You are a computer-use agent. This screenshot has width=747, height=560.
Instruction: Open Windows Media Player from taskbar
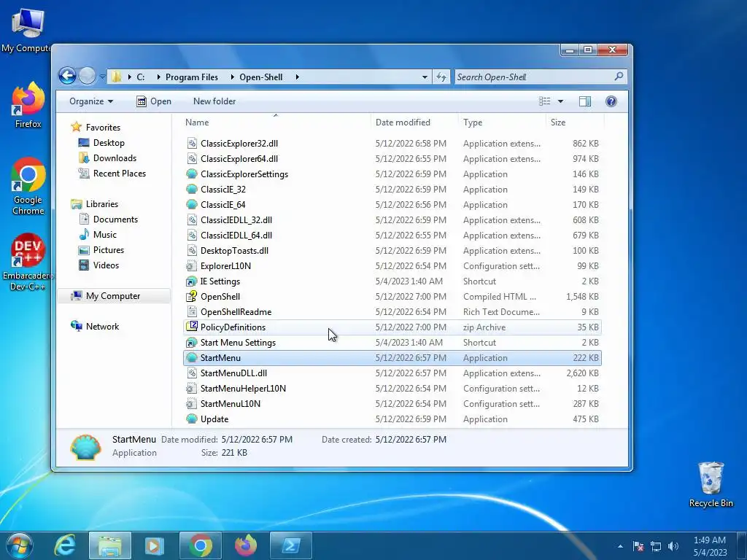pos(154,545)
